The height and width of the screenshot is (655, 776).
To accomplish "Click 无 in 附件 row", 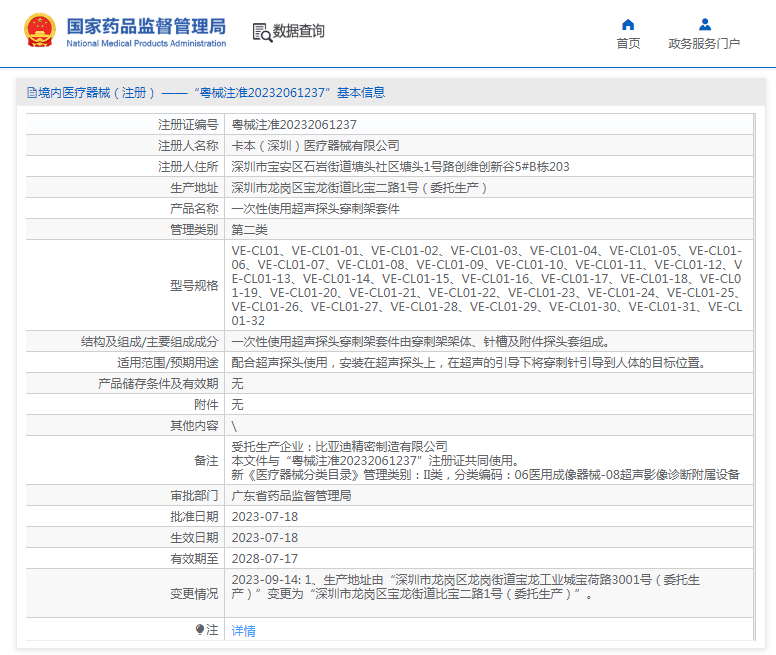I will [238, 405].
